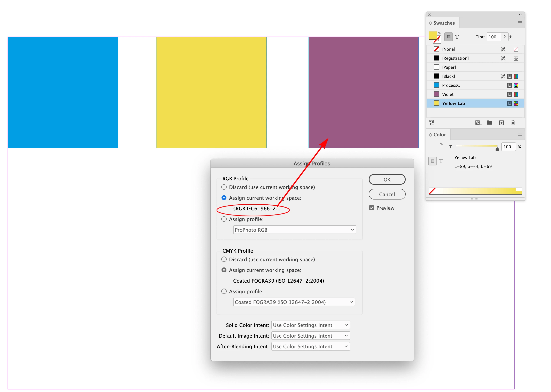This screenshot has height=392, width=551.
Task: Click swap fill and stroke arrows in Swatches
Action: [439, 33]
